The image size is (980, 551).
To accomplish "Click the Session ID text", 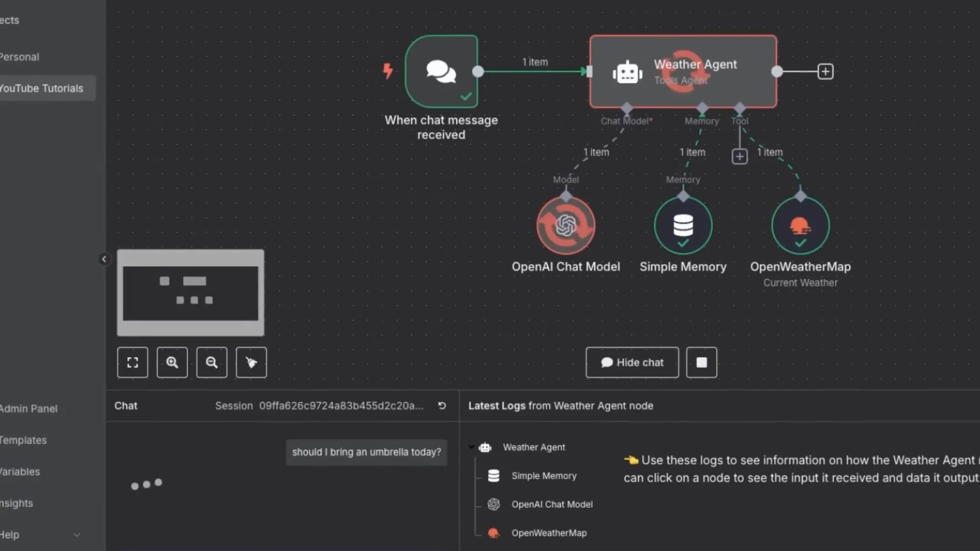I will [x=341, y=406].
